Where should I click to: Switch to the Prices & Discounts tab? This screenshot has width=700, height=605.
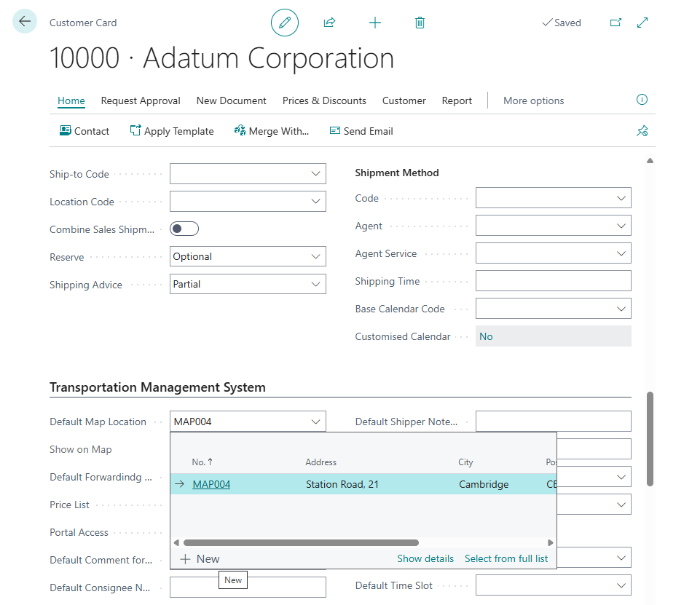324,100
